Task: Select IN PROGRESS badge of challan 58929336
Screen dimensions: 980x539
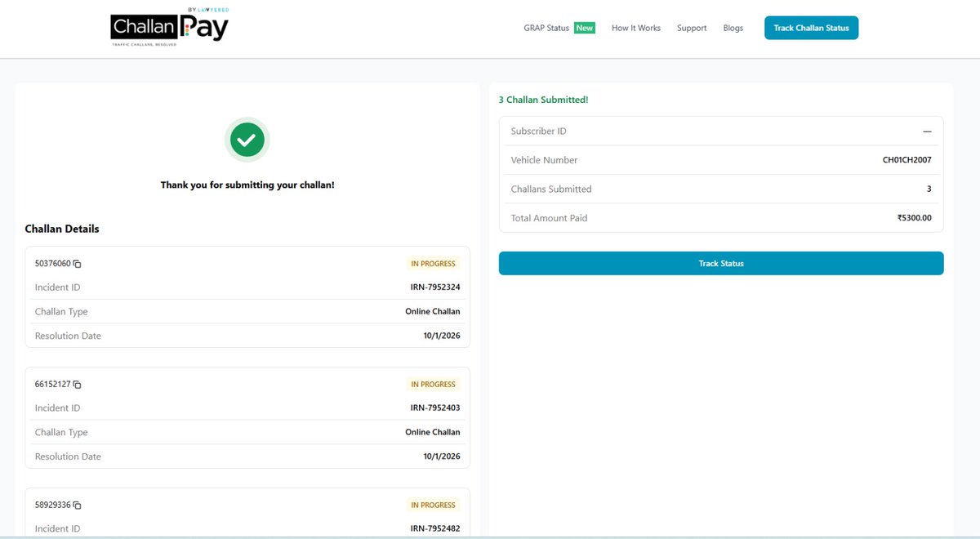Action: (x=433, y=506)
